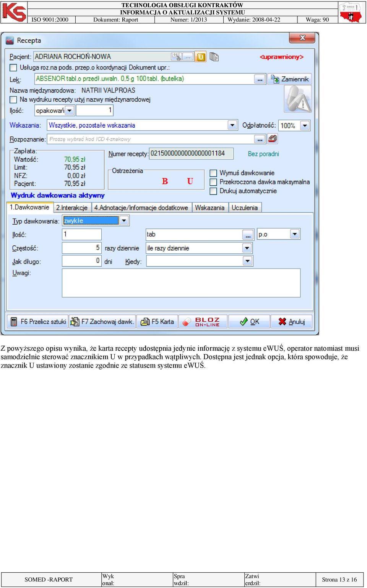The image size is (367, 588).
Task: Toggle Usługa roz.na pods. przep.o koordynacji checkbox
Action: pos(13,68)
